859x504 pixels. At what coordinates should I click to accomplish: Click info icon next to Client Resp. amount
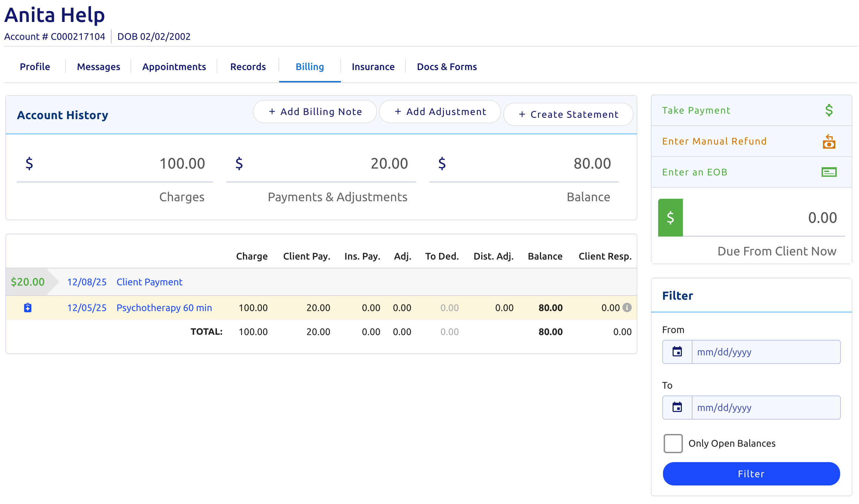(x=627, y=308)
